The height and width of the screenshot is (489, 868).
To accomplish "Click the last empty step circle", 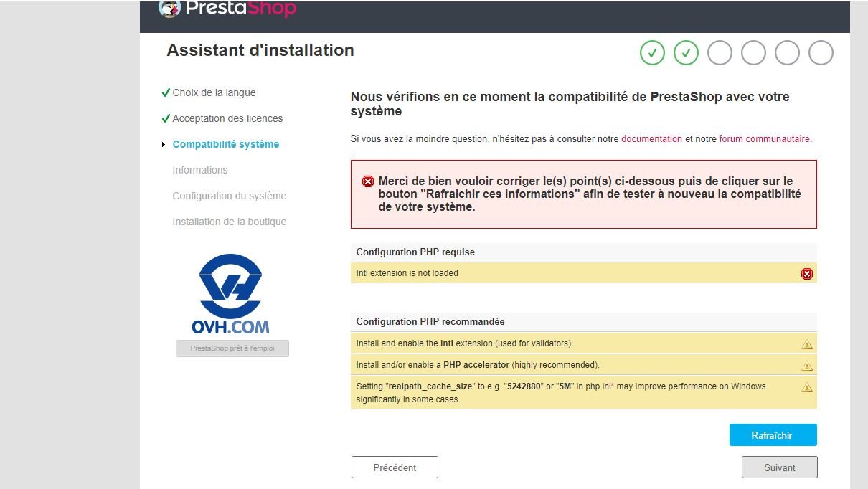I will tap(821, 53).
